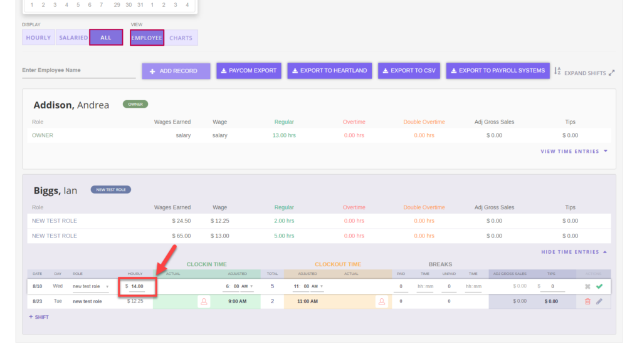
Task: Switch display to Salaried employees
Action: coord(73,38)
